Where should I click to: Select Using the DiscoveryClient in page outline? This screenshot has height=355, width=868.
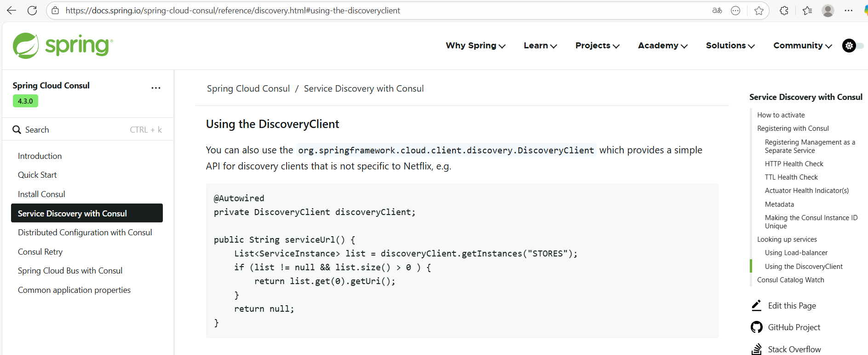tap(804, 267)
